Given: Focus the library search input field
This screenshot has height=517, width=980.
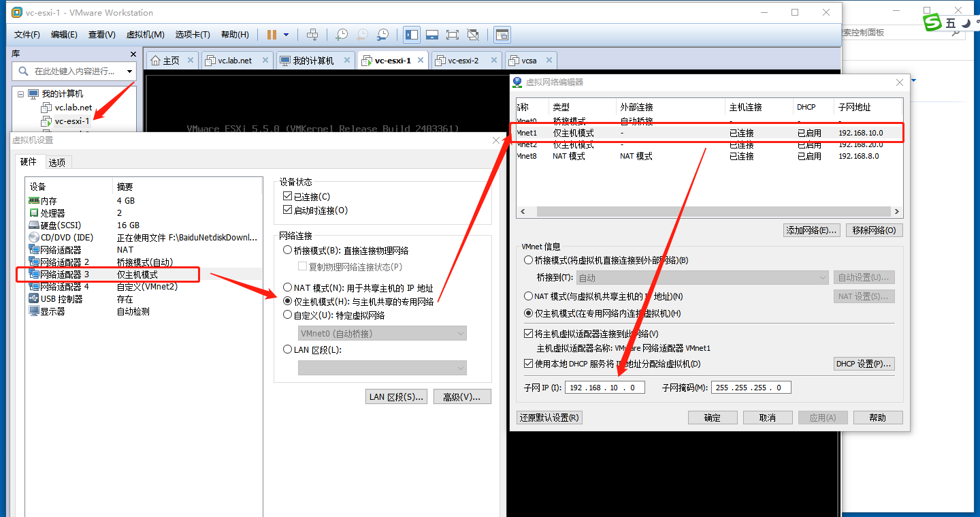Looking at the screenshot, I should tap(75, 71).
